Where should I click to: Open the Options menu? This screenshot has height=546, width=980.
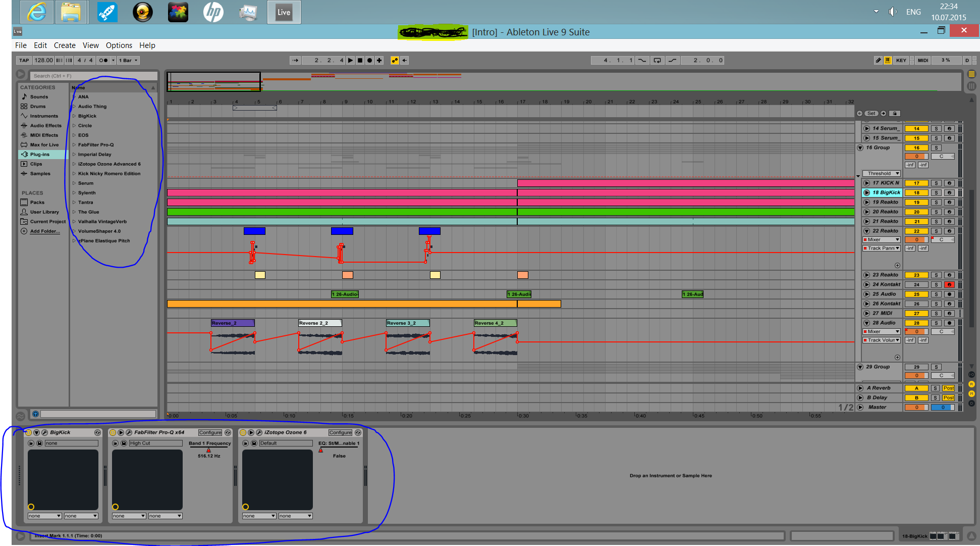(119, 45)
